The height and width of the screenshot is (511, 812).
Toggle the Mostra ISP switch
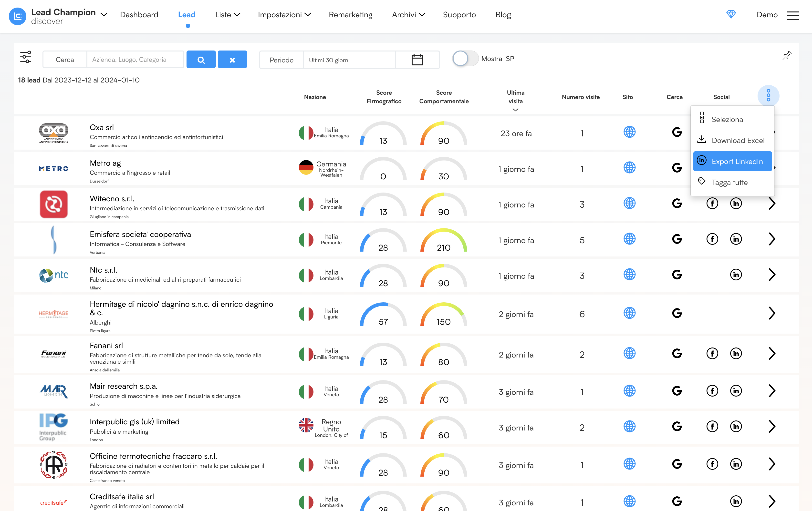465,59
